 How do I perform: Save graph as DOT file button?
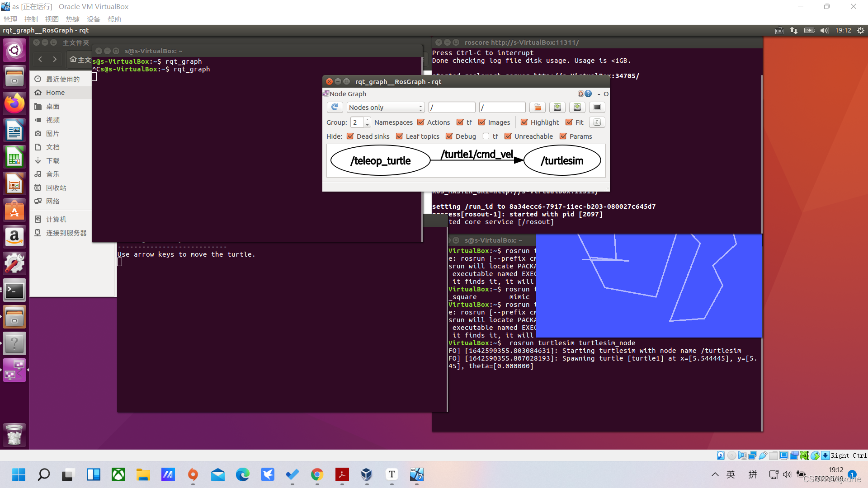click(557, 107)
